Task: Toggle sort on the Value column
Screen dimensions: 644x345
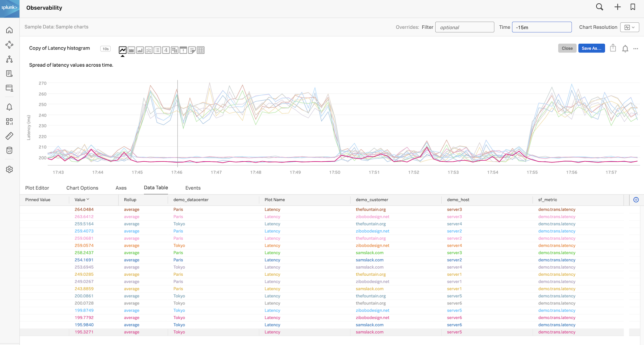Action: (x=82, y=200)
